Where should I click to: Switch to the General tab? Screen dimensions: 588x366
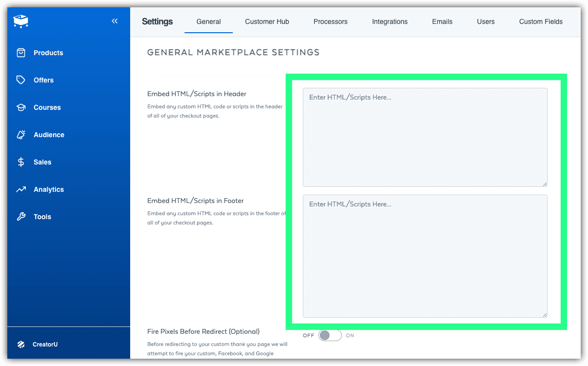click(x=209, y=21)
